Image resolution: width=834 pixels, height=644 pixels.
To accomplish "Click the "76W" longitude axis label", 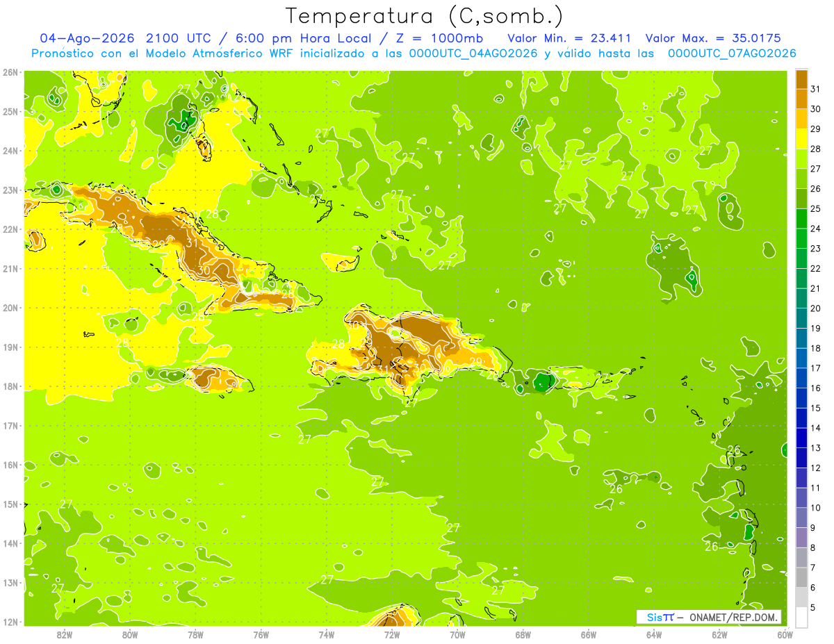I will [261, 634].
